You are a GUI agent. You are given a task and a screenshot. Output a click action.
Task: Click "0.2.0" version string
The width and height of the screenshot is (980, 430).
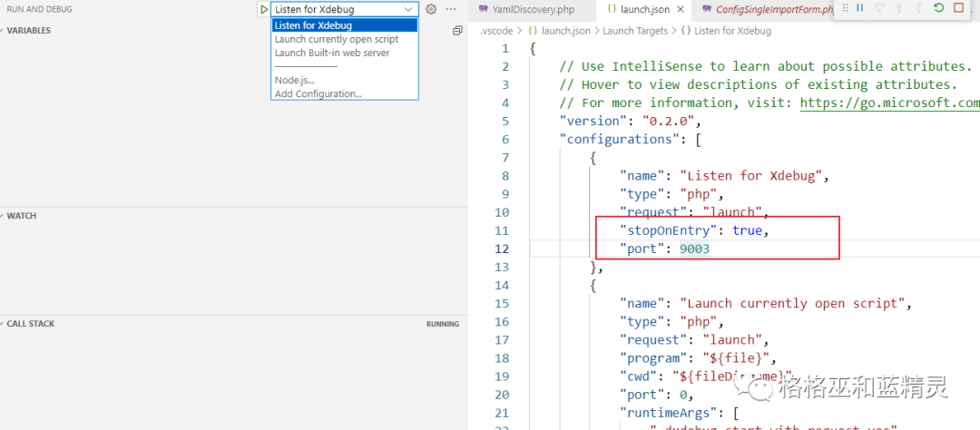point(669,122)
